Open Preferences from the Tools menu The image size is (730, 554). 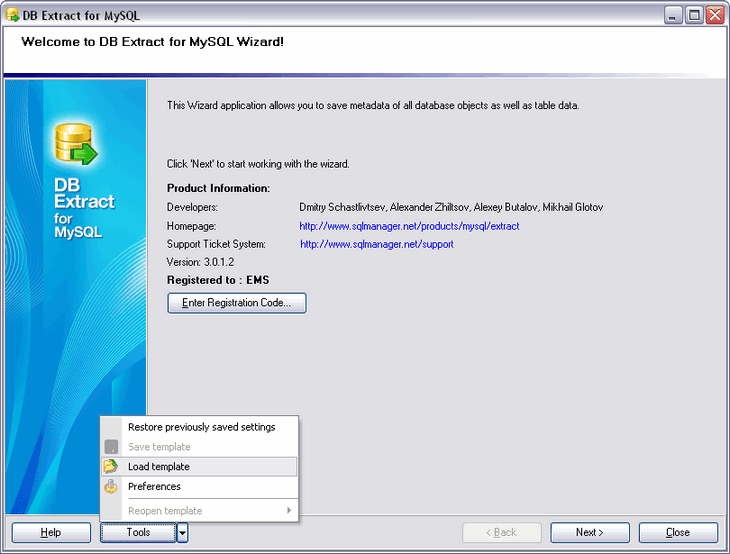click(x=199, y=486)
